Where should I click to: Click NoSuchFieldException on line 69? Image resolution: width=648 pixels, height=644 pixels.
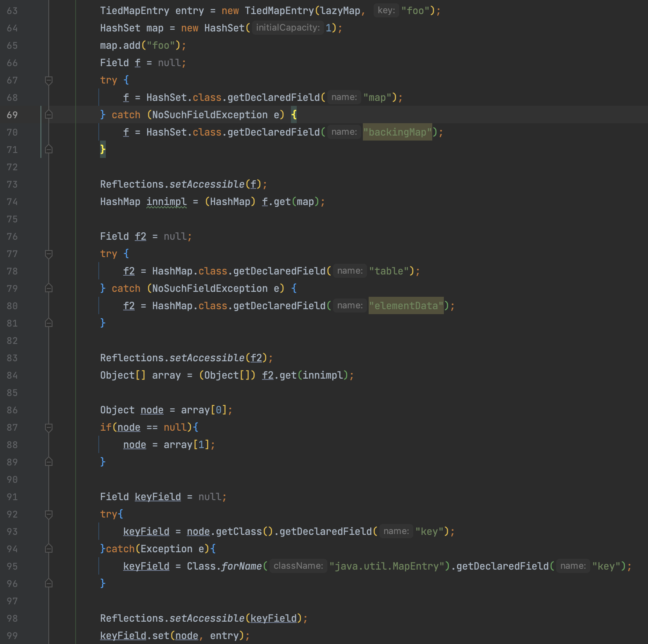tap(210, 115)
